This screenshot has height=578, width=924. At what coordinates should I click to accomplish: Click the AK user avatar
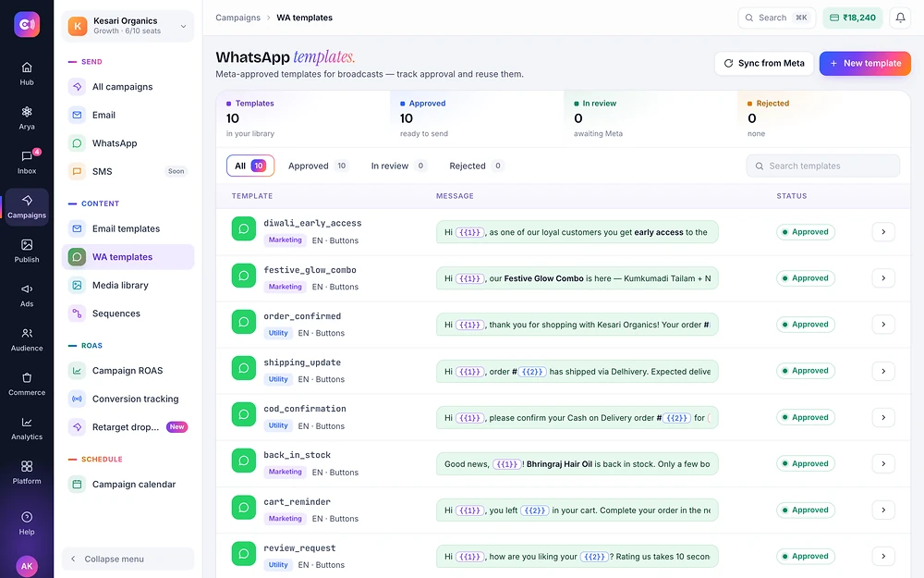(x=27, y=566)
